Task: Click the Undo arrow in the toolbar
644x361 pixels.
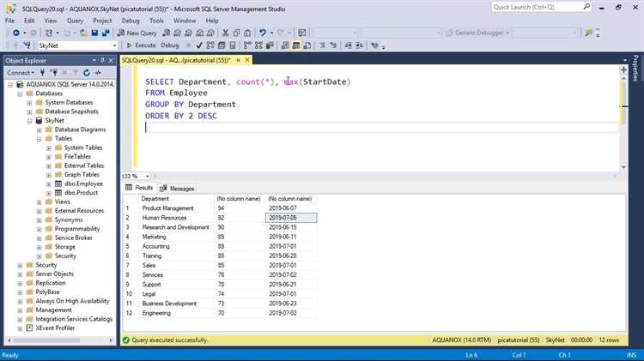Action: coord(262,33)
